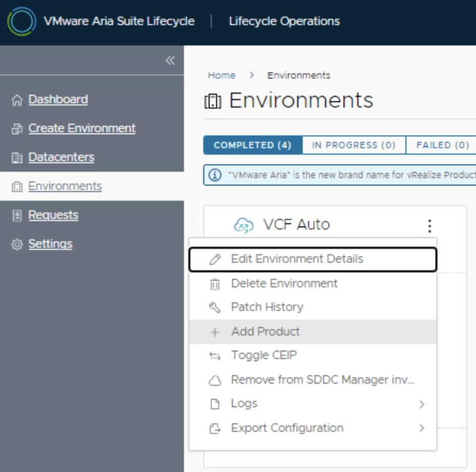The image size is (476, 472).
Task: Click the VCF Auto three-dot menu
Action: coord(429,226)
